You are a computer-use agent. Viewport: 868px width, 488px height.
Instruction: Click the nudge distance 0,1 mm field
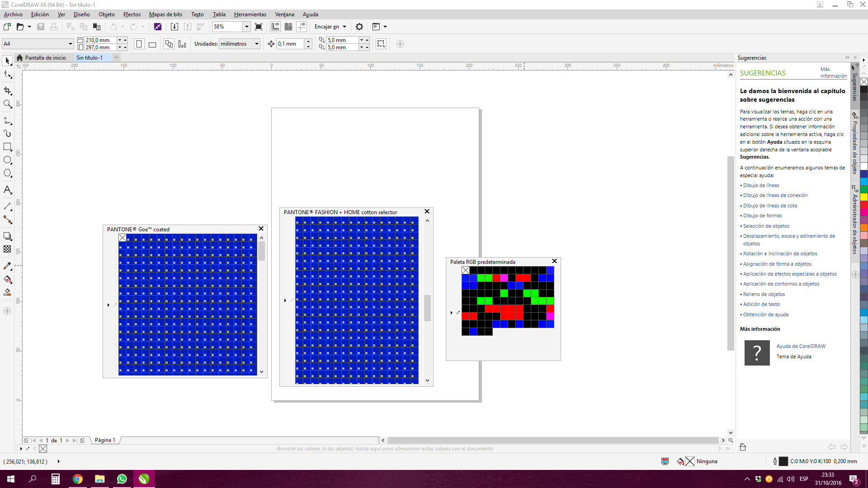tap(291, 44)
